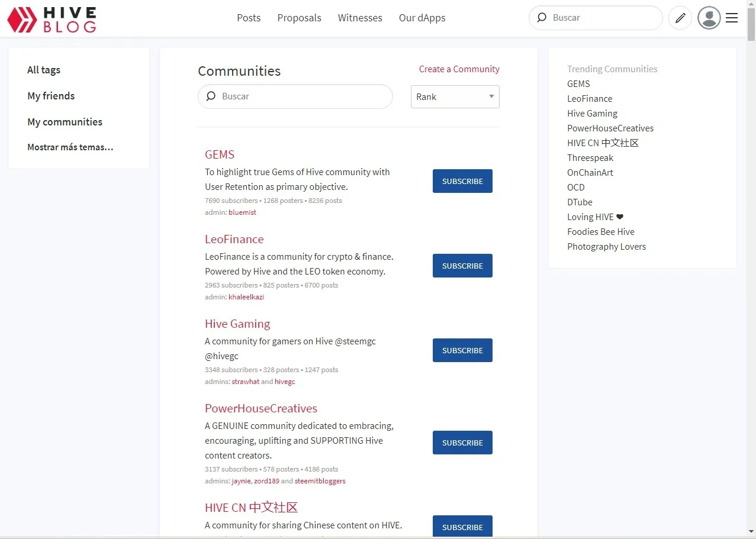756x539 pixels.
Task: Open the hamburger menu icon
Action: (732, 18)
